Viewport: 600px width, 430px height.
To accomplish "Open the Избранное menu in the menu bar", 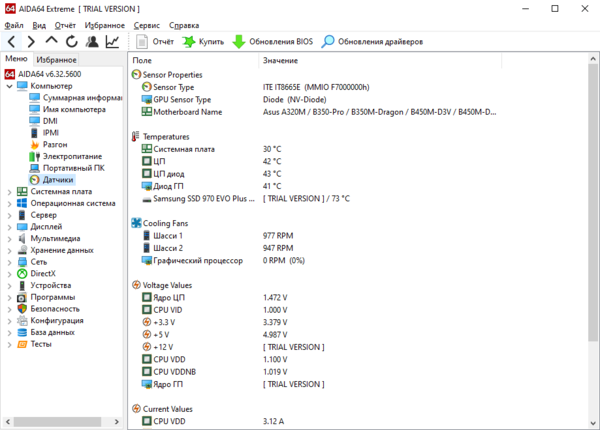I will tap(104, 25).
